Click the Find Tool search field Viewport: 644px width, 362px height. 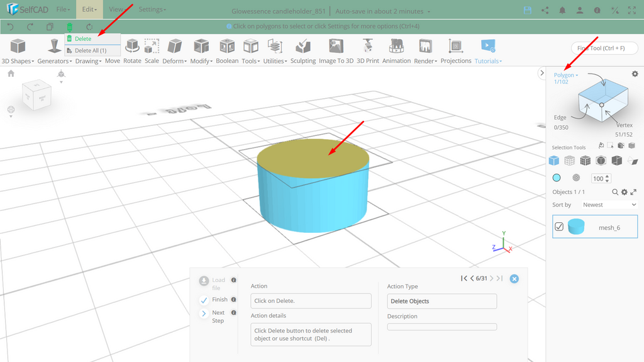(604, 48)
